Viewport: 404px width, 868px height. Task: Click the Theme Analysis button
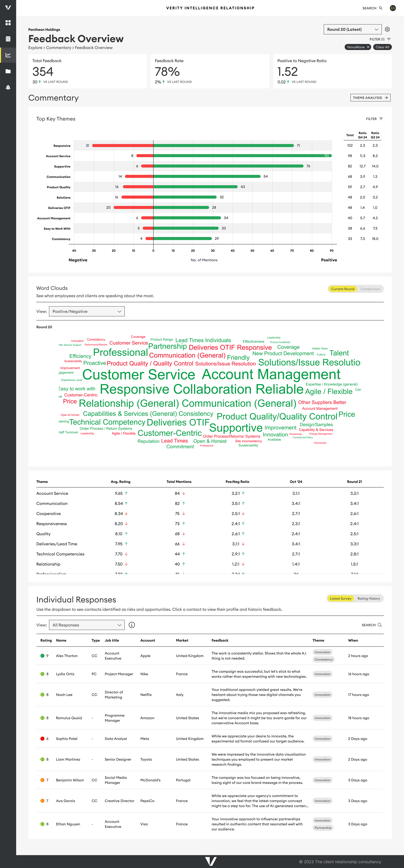click(x=370, y=98)
